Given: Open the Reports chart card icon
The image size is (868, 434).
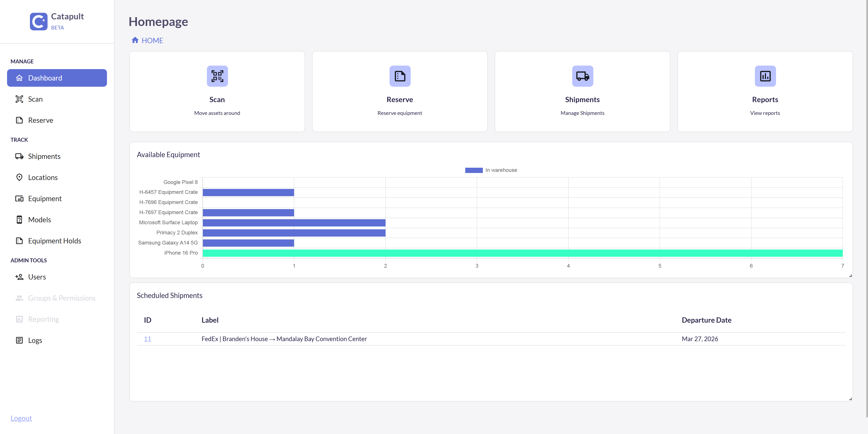Looking at the screenshot, I should [x=765, y=76].
